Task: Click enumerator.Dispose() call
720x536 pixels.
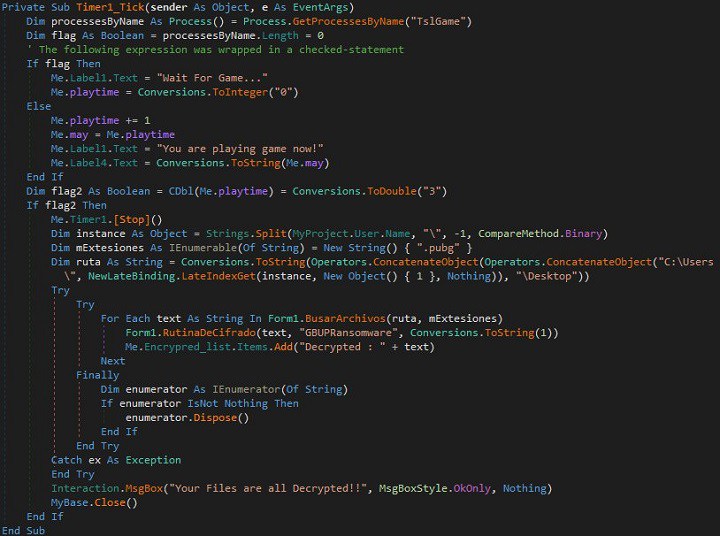Action: pyautogui.click(x=187, y=418)
